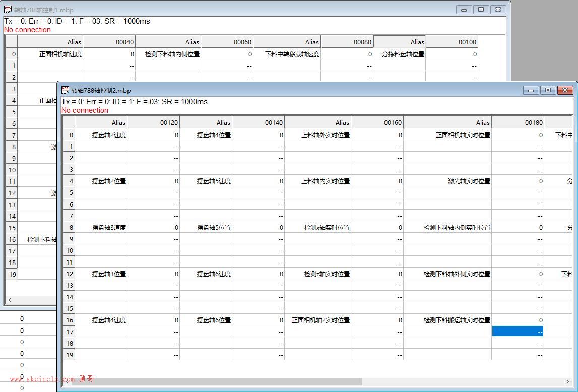Click the 摆盘轴2速度 alias cell
The height and width of the screenshot is (392, 578).
pos(101,135)
